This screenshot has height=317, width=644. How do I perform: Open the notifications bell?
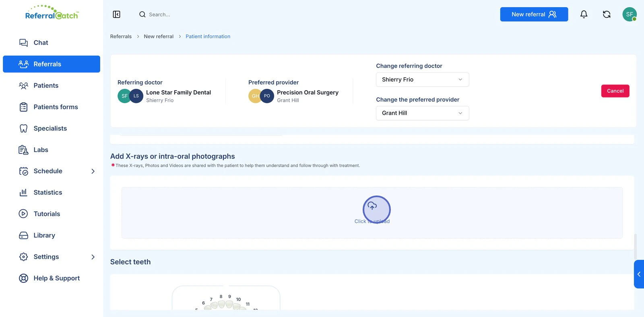pyautogui.click(x=584, y=14)
